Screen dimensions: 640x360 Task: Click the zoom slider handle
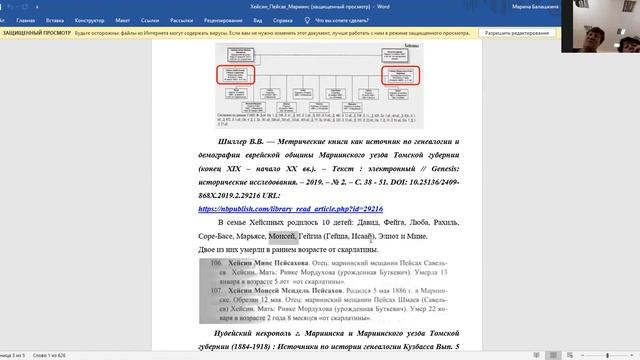pos(607,356)
